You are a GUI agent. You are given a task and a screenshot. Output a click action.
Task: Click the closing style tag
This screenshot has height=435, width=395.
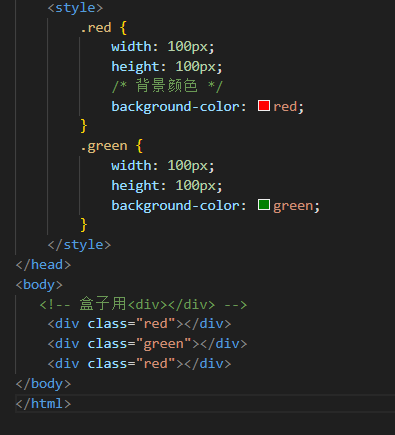coord(79,245)
